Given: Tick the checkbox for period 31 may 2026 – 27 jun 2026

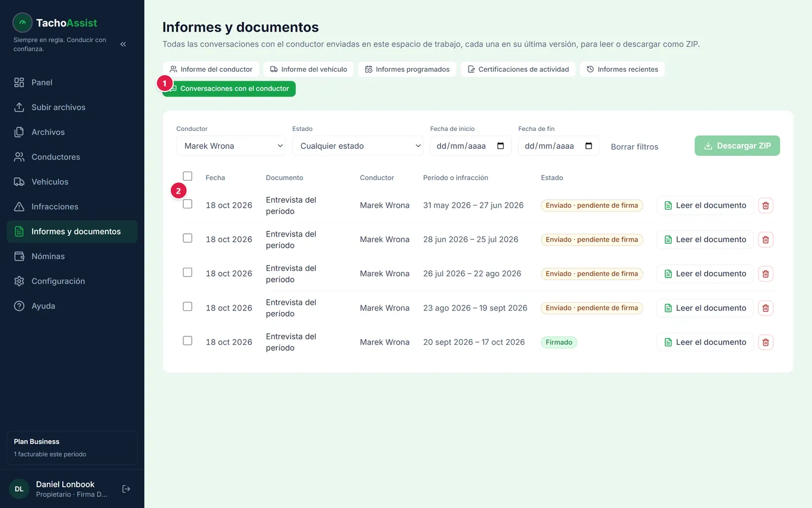Looking at the screenshot, I should tap(188, 204).
